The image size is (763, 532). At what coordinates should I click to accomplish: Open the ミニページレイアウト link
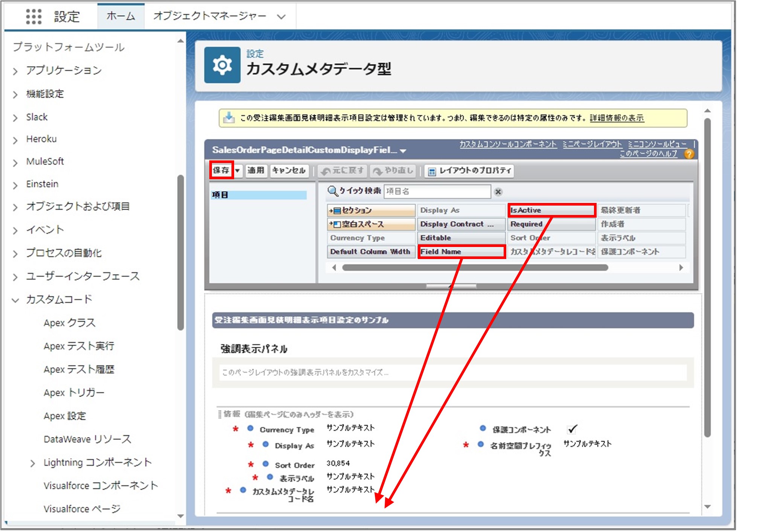[x=592, y=144]
